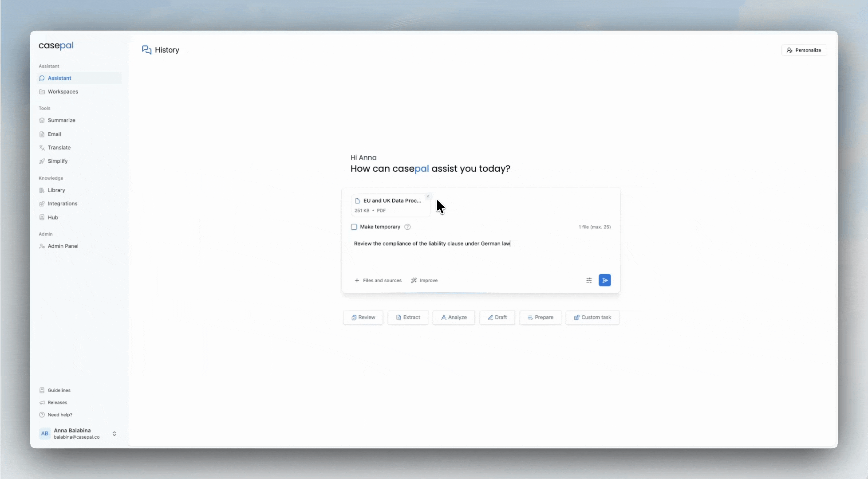868x479 pixels.
Task: Open the History chat icon
Action: [147, 50]
